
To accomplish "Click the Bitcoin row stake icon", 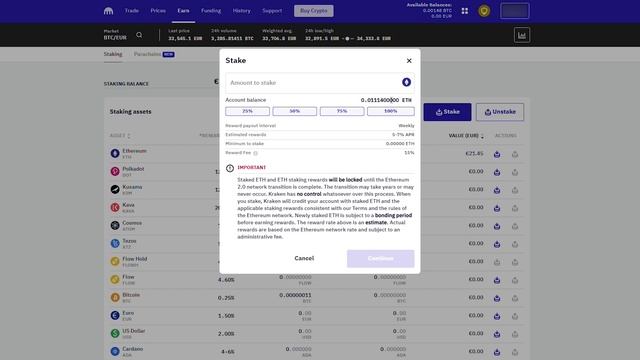I will tap(497, 298).
